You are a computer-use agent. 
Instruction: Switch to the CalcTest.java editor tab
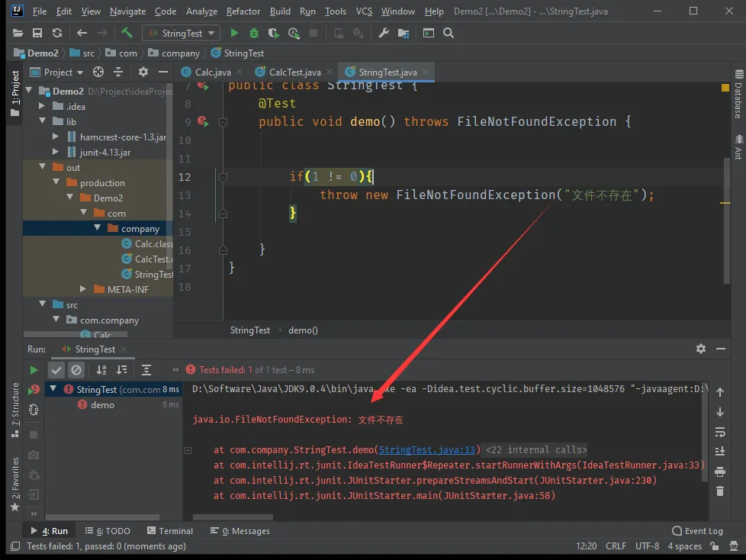[294, 72]
